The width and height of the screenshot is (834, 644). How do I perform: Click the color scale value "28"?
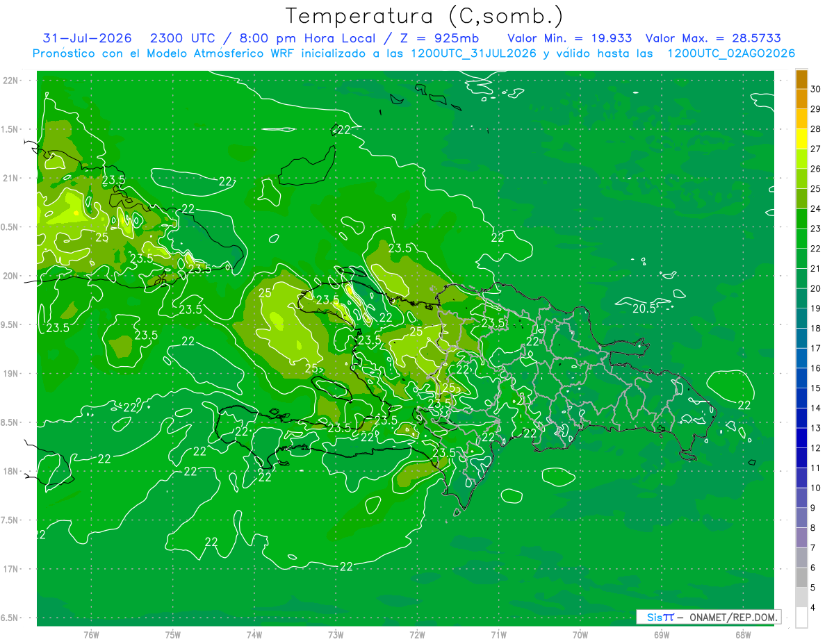pyautogui.click(x=816, y=129)
